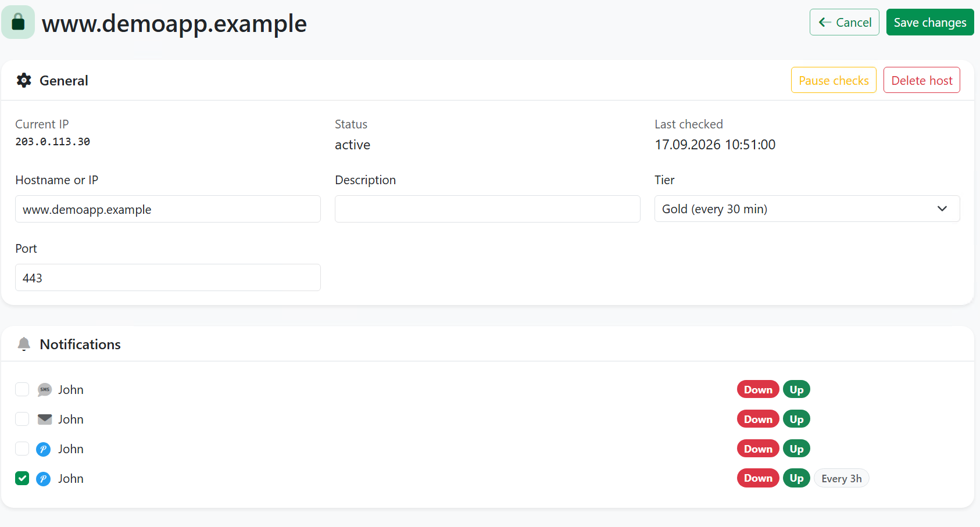Click the Up badge in the email John row
This screenshot has width=980, height=527.
pos(796,419)
